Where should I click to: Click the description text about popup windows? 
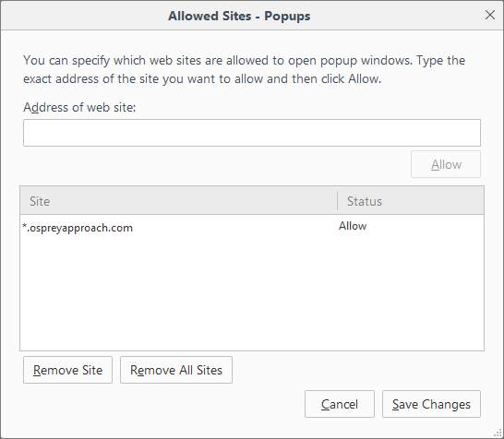244,69
